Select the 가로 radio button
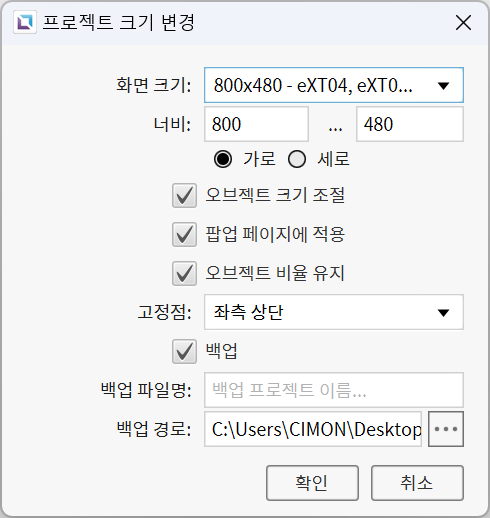 [x=223, y=159]
